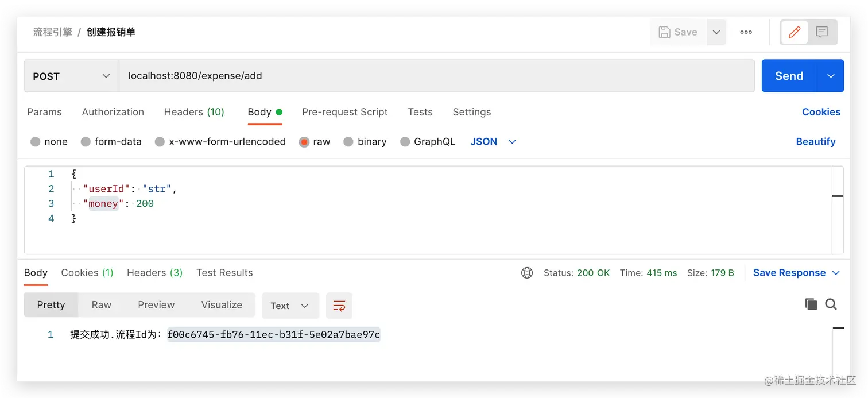Image resolution: width=868 pixels, height=398 pixels.
Task: Click the pencil edit mode icon
Action: pyautogui.click(x=795, y=32)
